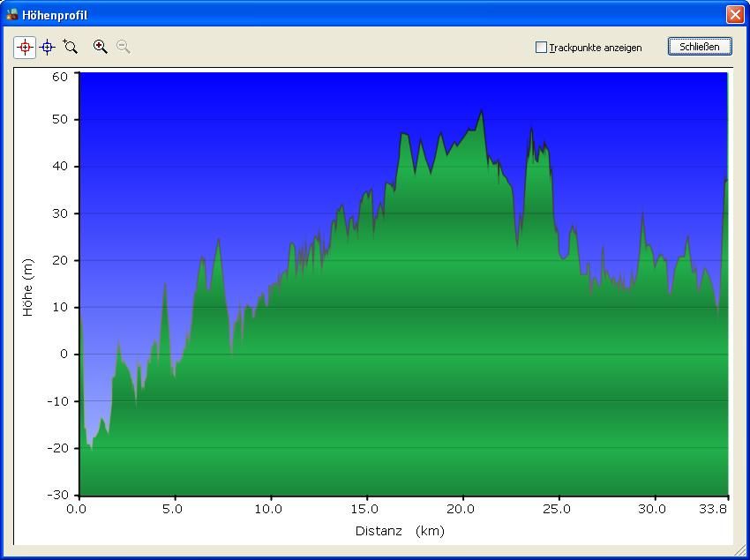Click the Höhe (m) axis label

tap(27, 287)
